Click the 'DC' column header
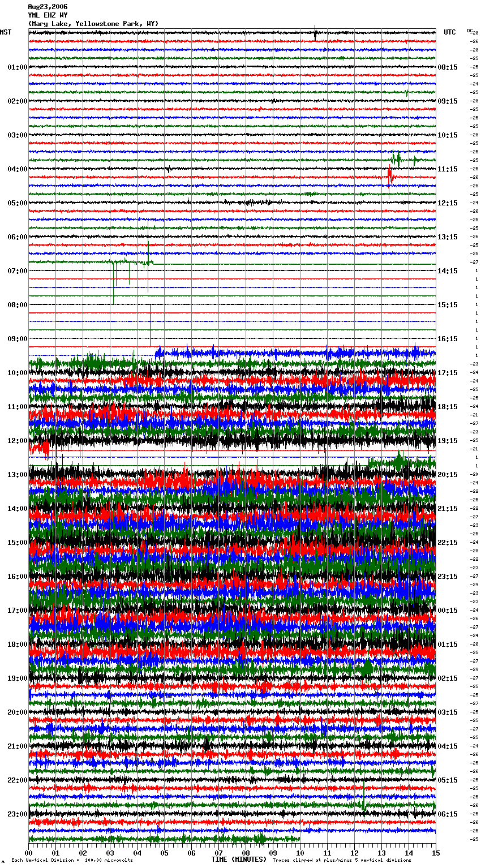 [x=469, y=31]
